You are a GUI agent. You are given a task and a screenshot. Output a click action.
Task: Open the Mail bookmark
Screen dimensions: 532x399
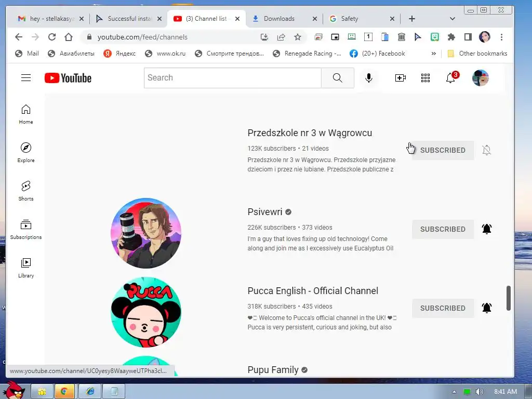[x=27, y=54]
